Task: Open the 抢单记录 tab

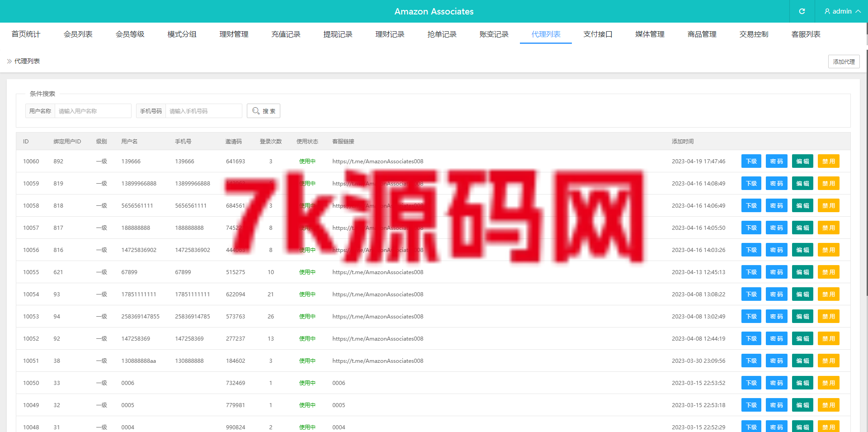Action: [x=442, y=34]
